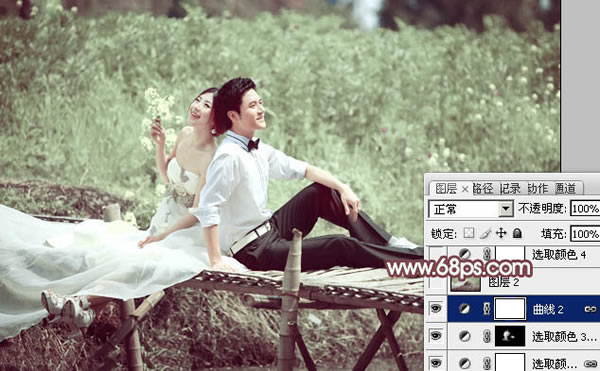Image resolution: width=600 pixels, height=371 pixels.
Task: Select the 选取颜色 3... layer name
Action: coord(564,337)
